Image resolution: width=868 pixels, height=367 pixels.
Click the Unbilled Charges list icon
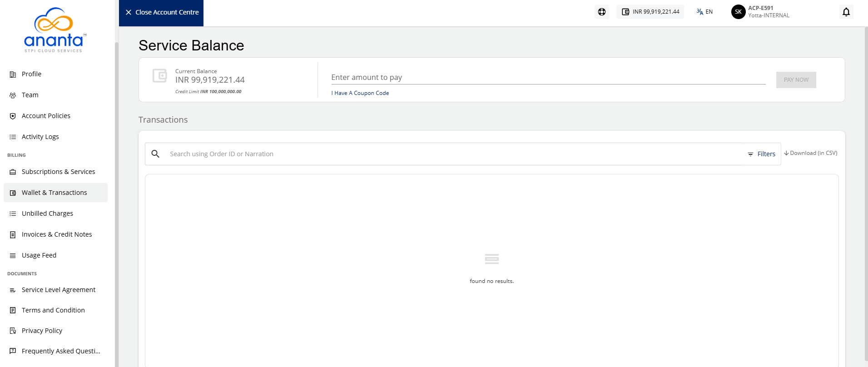click(13, 214)
